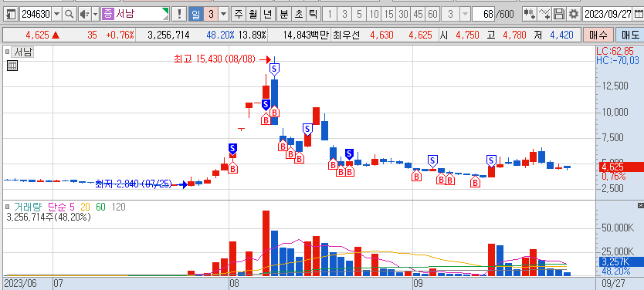Open the candlestick chart type tool
This screenshot has height=290, width=644.
(530, 15)
